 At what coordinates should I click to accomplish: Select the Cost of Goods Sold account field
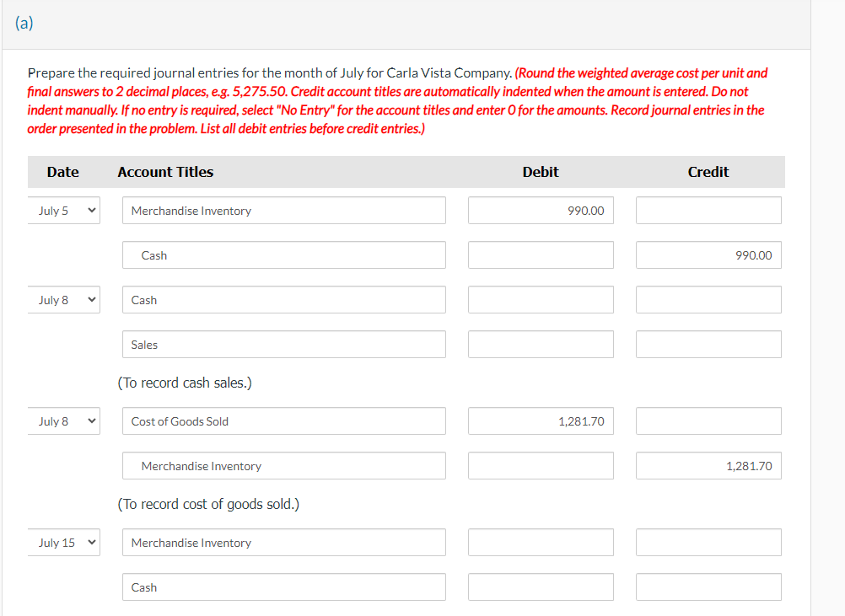click(283, 420)
